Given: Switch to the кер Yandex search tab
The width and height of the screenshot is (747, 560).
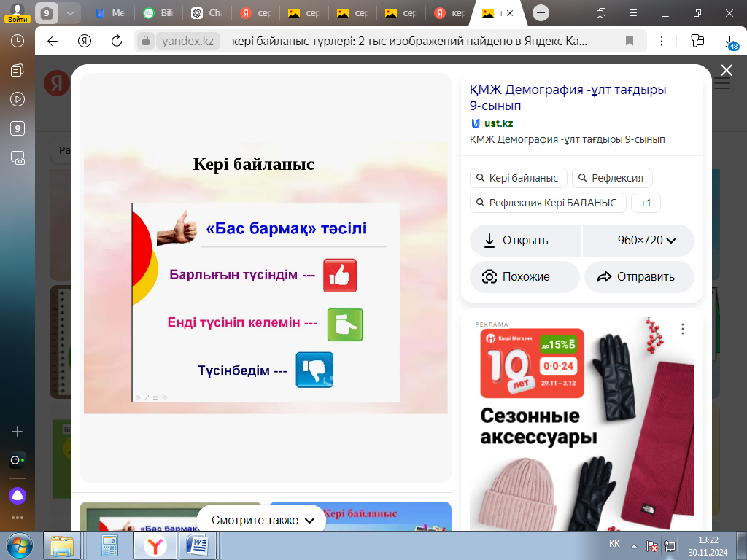Looking at the screenshot, I should 449,13.
